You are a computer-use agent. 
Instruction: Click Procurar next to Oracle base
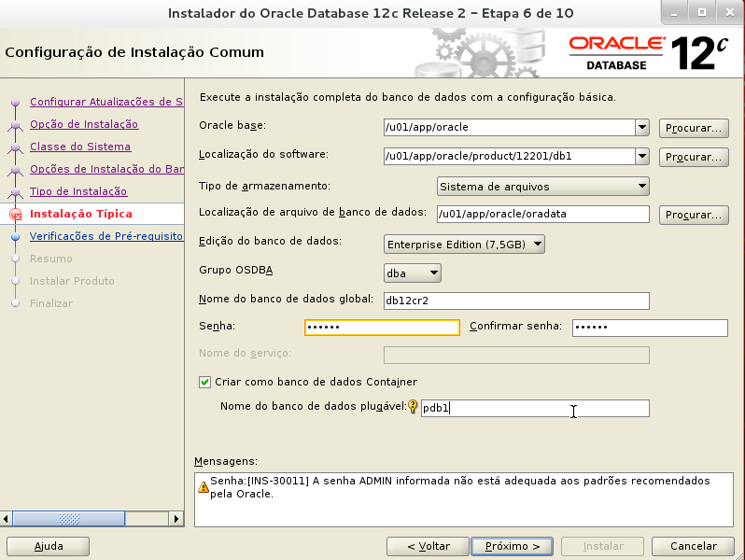(694, 128)
